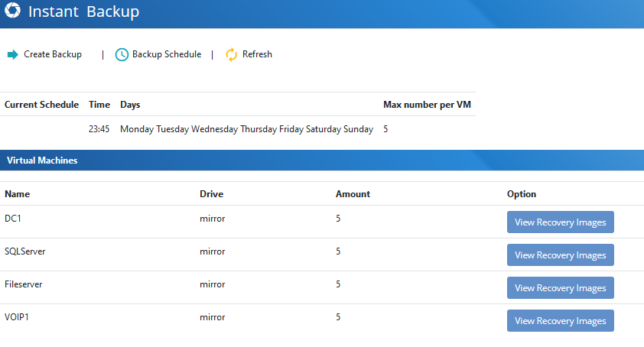Select the Virtual Machines section header
The height and width of the screenshot is (347, 644).
42,161
